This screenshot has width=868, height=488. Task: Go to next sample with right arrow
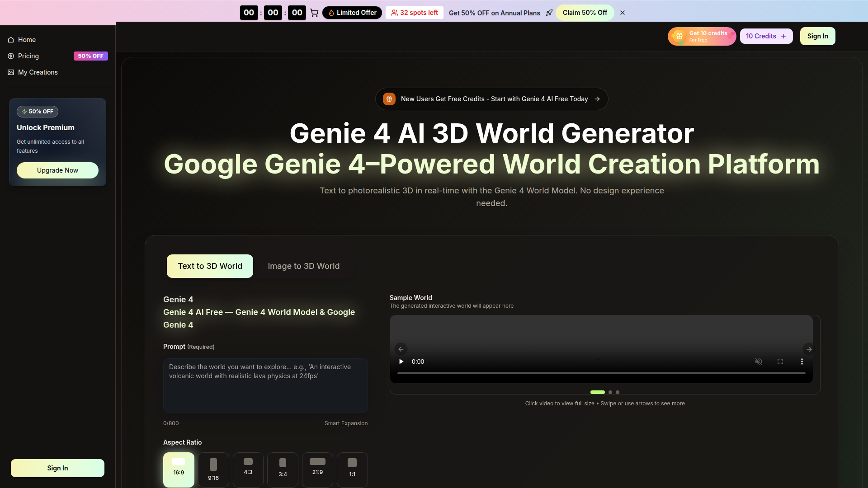point(809,349)
